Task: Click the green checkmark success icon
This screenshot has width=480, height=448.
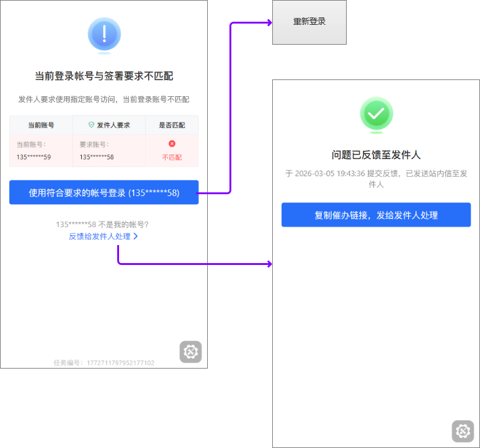Action: tap(376, 114)
